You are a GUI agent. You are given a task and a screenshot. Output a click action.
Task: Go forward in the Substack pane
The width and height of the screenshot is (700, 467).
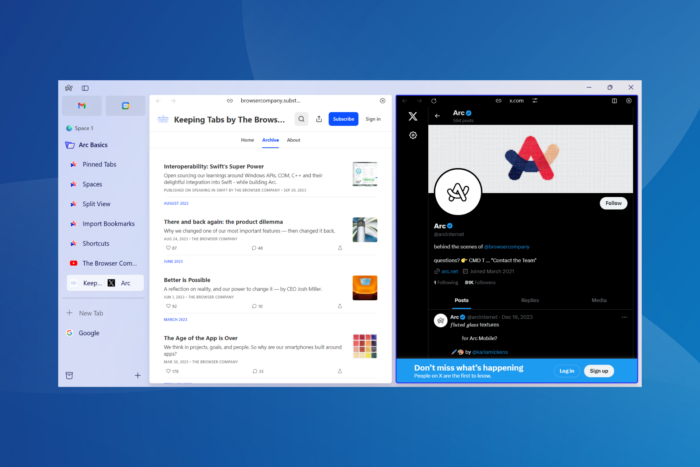pyautogui.click(x=173, y=101)
